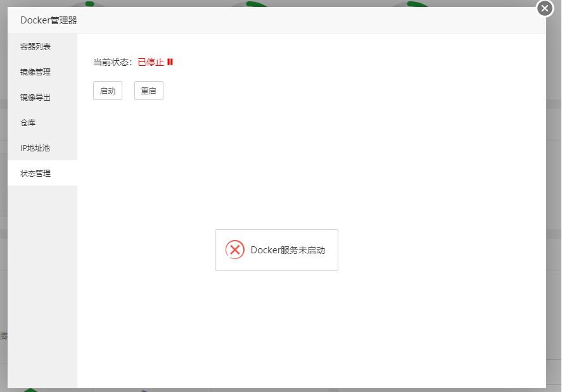
Task: Click the 当前状态 label
Action: pos(113,62)
